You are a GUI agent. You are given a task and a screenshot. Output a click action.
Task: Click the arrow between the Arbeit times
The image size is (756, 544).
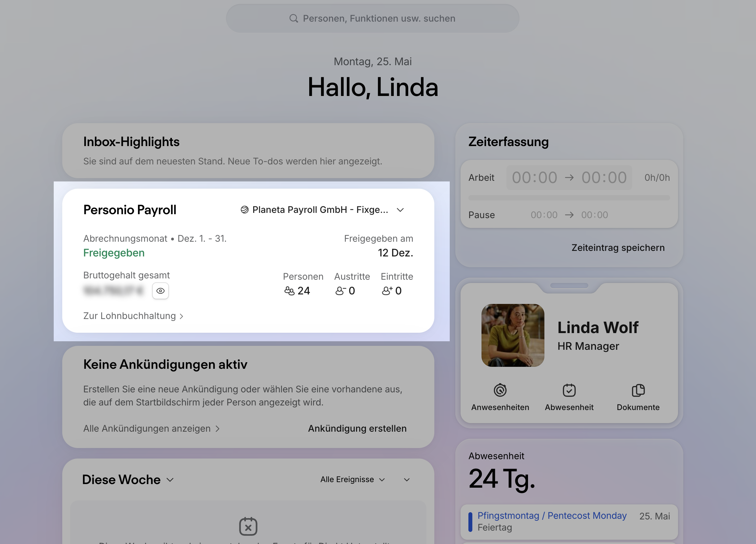(x=569, y=178)
